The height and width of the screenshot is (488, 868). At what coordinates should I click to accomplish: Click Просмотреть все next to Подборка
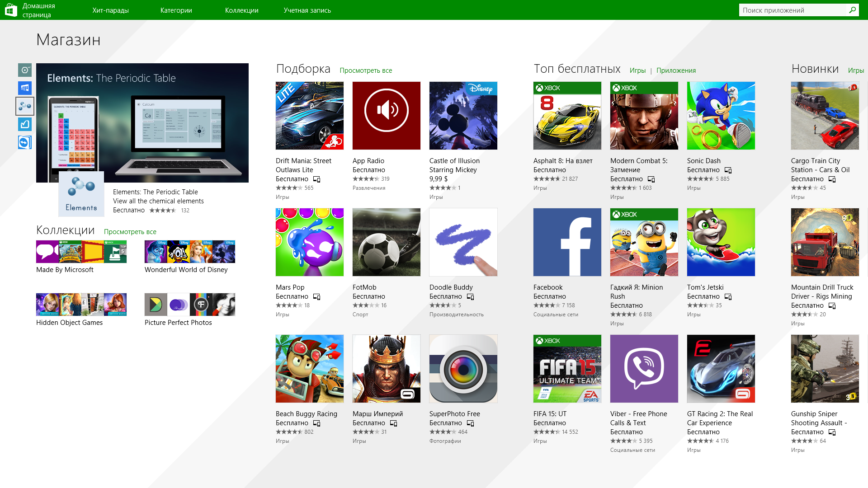click(366, 70)
